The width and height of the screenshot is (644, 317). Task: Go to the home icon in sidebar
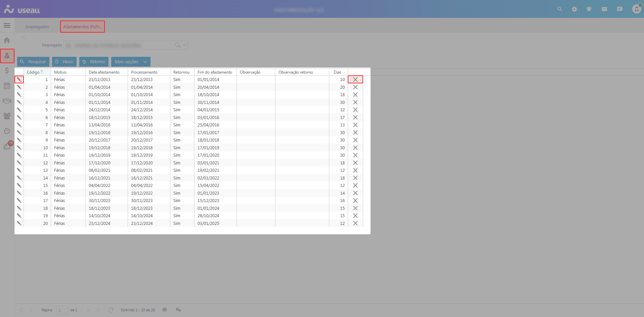coord(7,40)
